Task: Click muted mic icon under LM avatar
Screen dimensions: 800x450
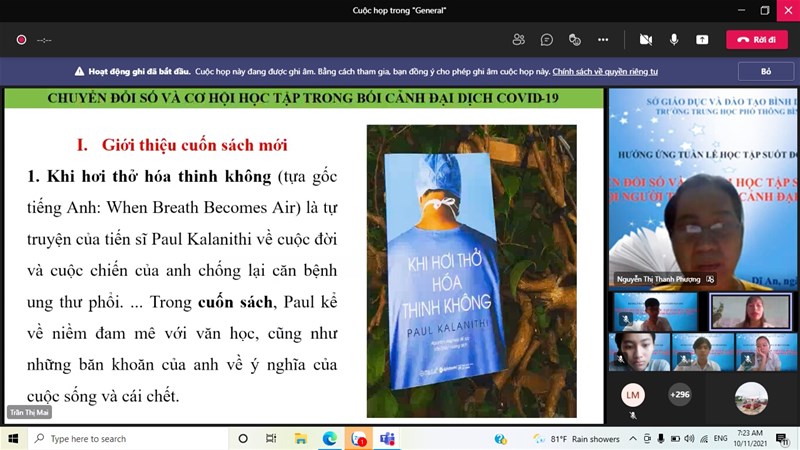Action: (x=633, y=415)
